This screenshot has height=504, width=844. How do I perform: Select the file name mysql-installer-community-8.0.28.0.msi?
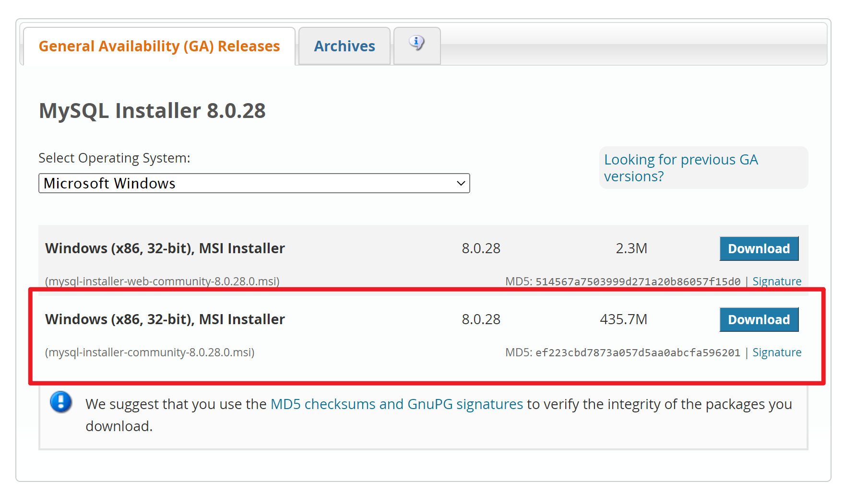coord(150,352)
